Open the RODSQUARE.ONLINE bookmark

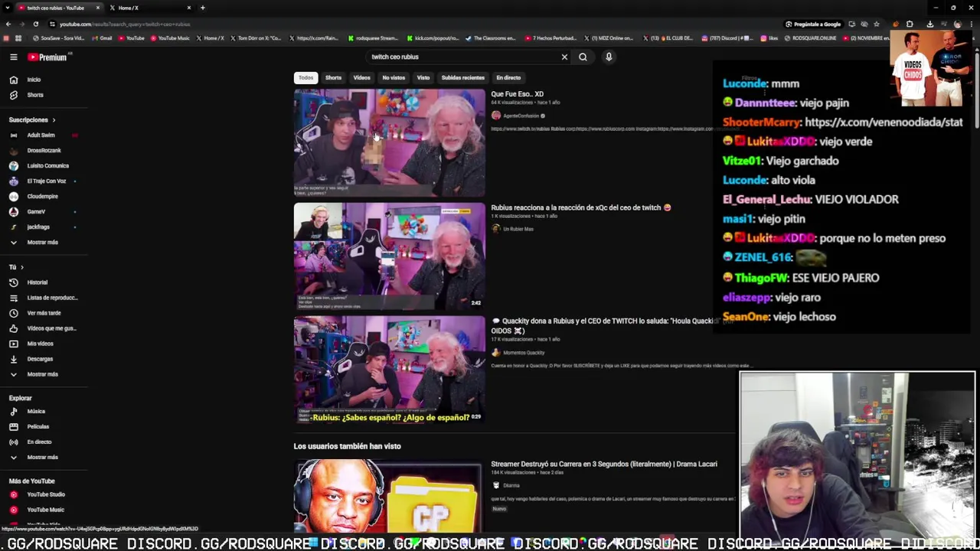811,38
